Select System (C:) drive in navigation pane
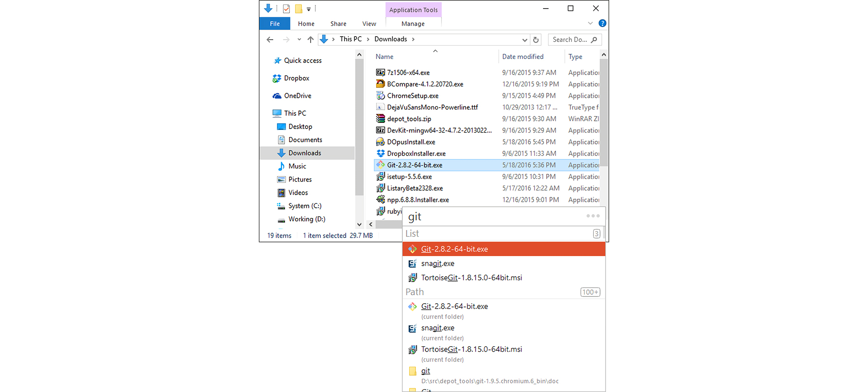 coord(305,206)
